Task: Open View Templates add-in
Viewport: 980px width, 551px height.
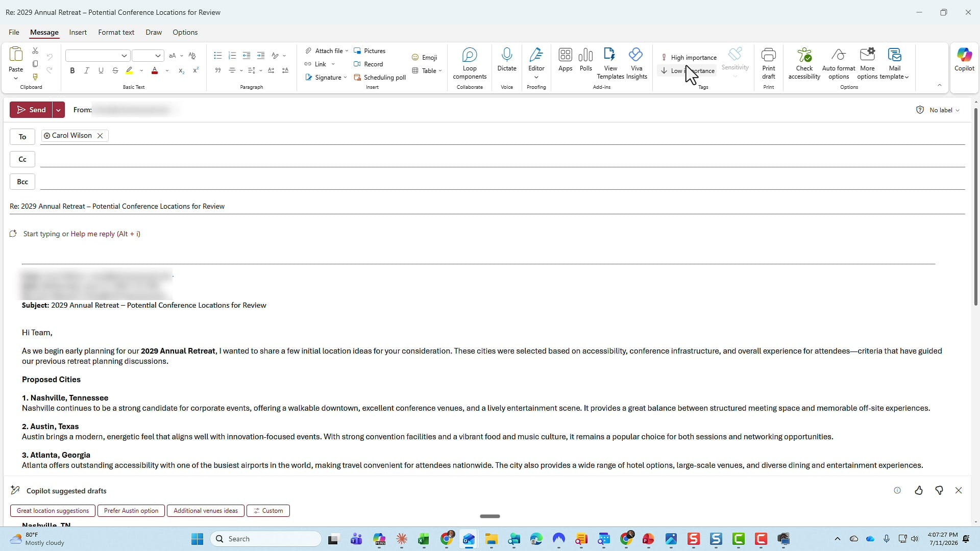Action: pos(610,64)
